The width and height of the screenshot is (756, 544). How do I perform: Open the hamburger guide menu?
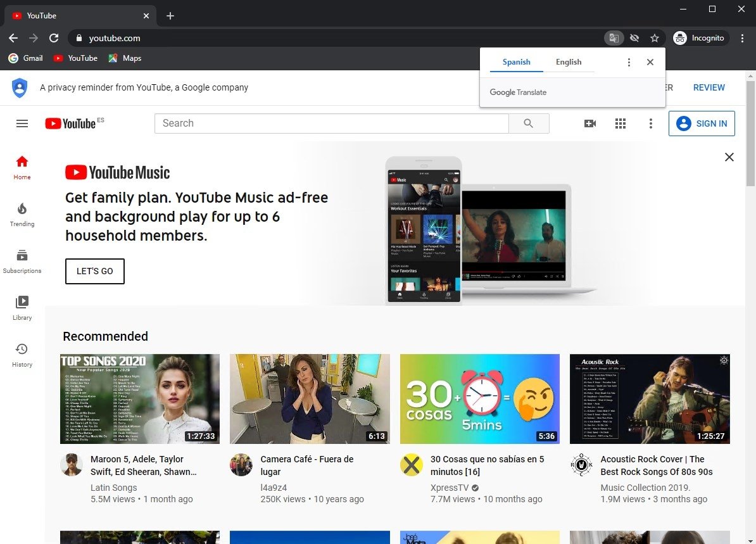click(x=22, y=123)
